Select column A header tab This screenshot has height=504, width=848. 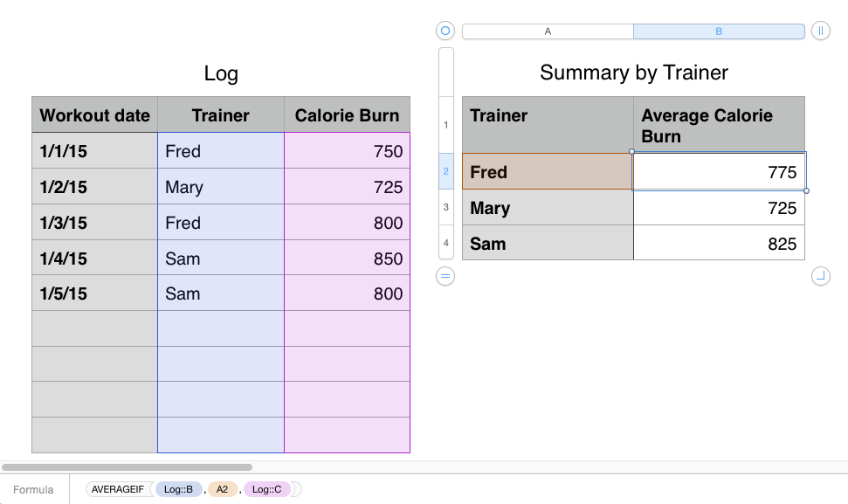click(548, 31)
